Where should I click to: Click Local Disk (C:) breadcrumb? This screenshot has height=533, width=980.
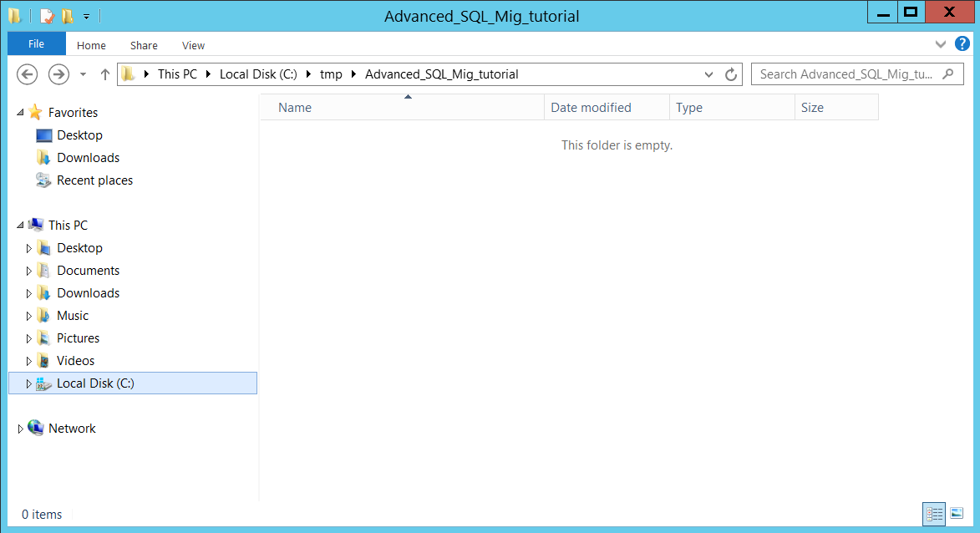[258, 74]
